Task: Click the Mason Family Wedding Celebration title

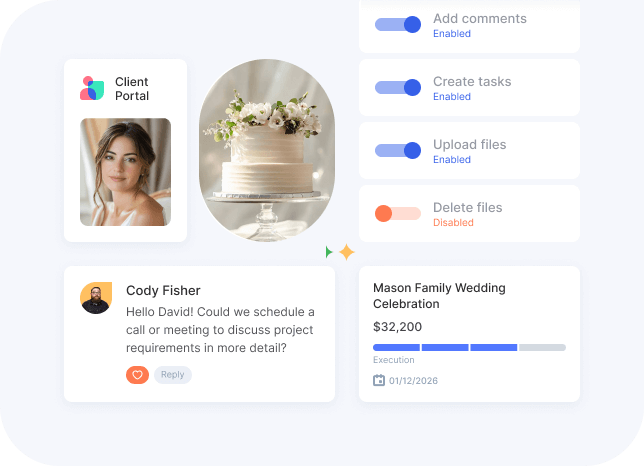Action: point(439,296)
